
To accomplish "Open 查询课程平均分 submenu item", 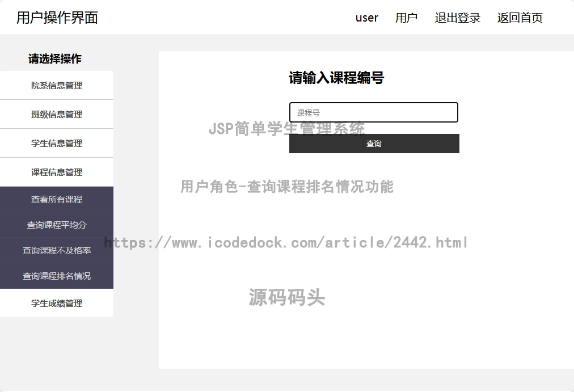I will pyautogui.click(x=57, y=225).
